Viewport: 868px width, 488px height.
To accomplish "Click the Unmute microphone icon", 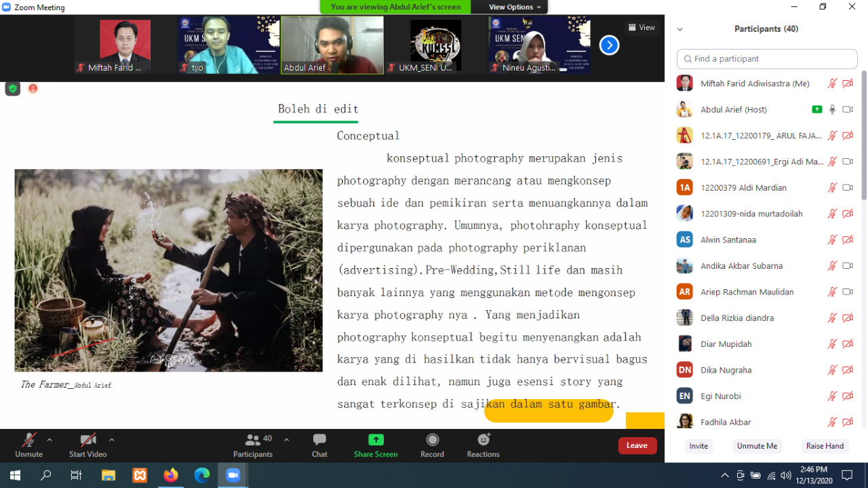I will (28, 440).
